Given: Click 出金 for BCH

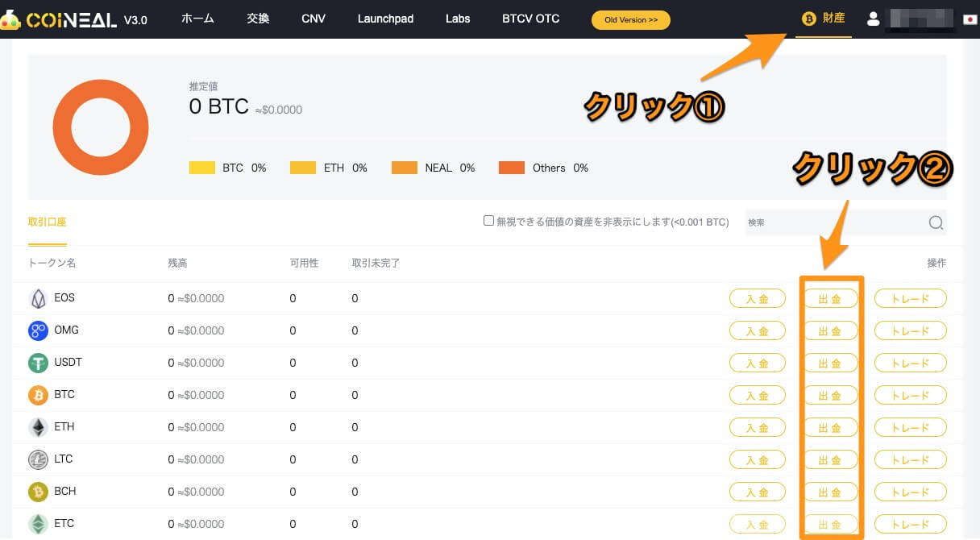Looking at the screenshot, I should coord(830,492).
